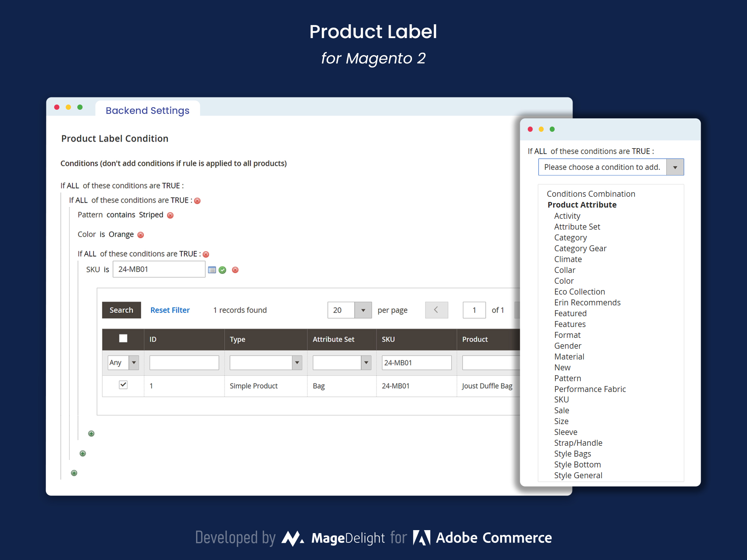The width and height of the screenshot is (747, 560).
Task: Add condition to the innermost group with the plus icon
Action: pyautogui.click(x=91, y=433)
